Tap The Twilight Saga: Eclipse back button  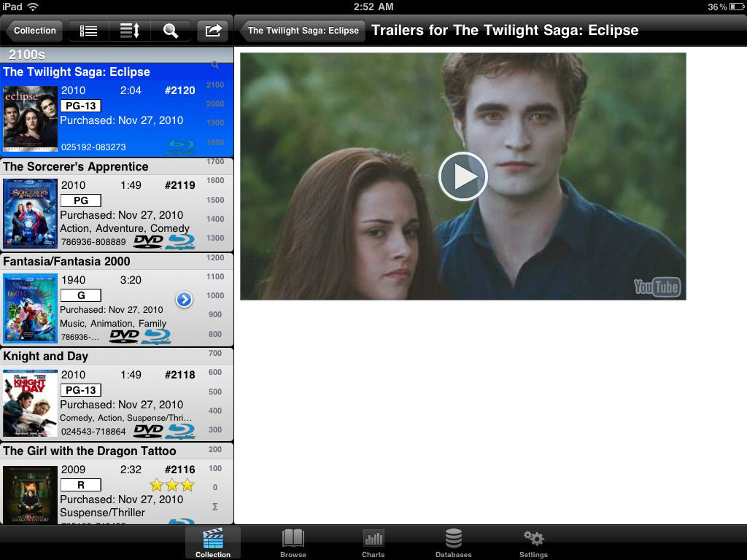tap(303, 31)
